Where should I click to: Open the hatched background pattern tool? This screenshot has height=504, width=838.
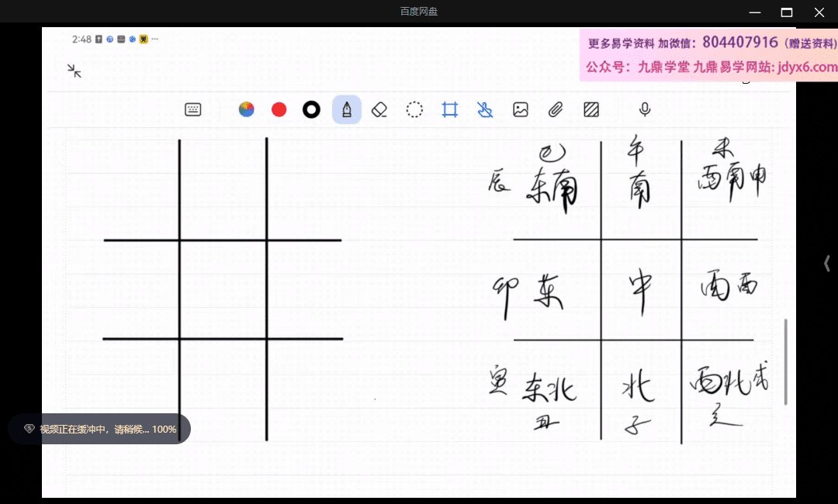(591, 110)
